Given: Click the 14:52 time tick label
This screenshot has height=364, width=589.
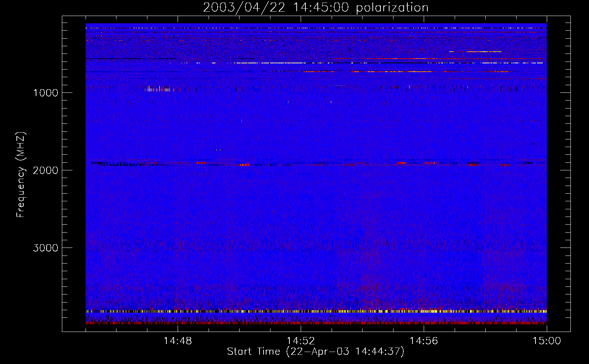Looking at the screenshot, I should click(301, 341).
